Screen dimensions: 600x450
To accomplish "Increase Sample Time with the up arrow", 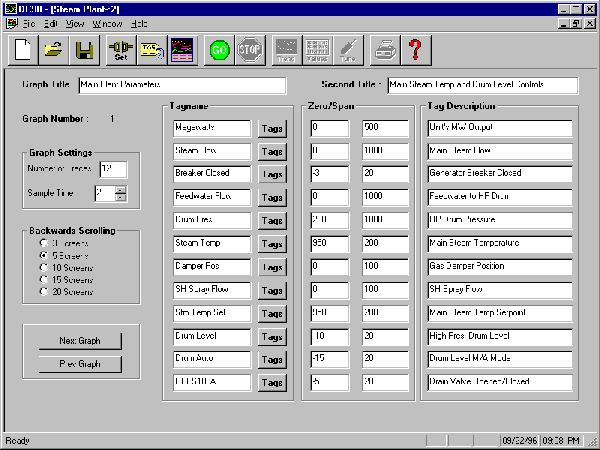I will click(121, 189).
